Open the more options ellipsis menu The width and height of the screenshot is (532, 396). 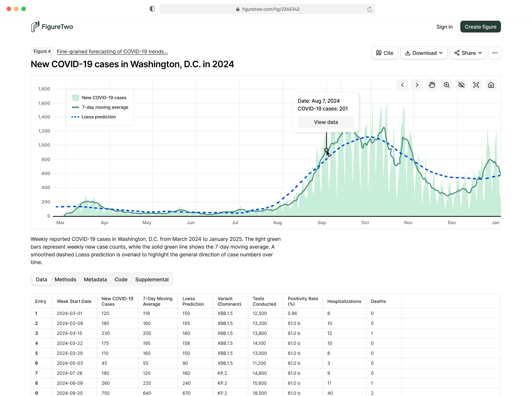click(x=495, y=53)
